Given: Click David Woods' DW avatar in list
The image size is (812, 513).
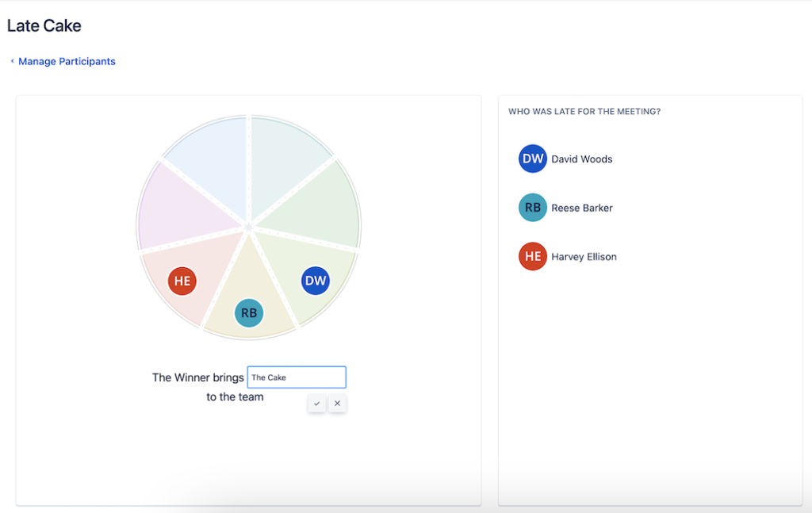Looking at the screenshot, I should point(533,159).
